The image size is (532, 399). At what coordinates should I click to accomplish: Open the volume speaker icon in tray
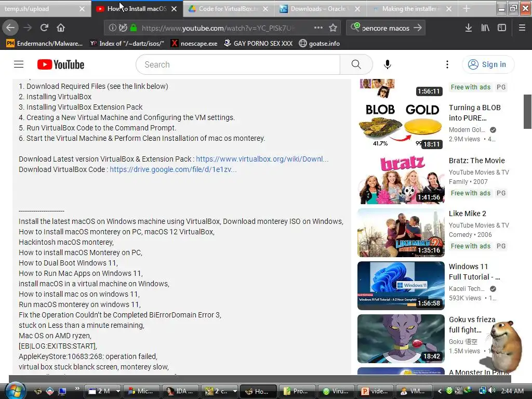click(x=492, y=391)
